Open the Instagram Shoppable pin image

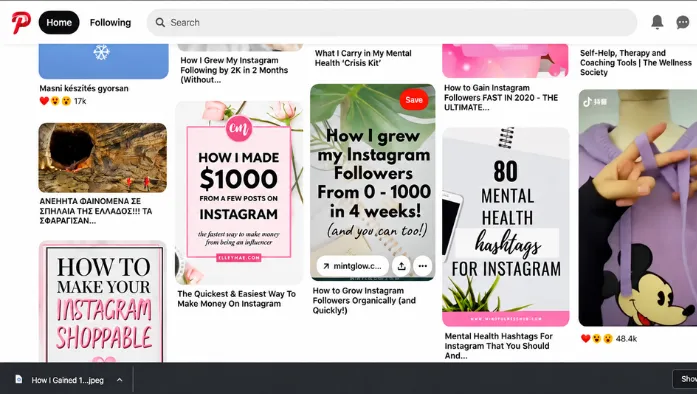point(103,302)
